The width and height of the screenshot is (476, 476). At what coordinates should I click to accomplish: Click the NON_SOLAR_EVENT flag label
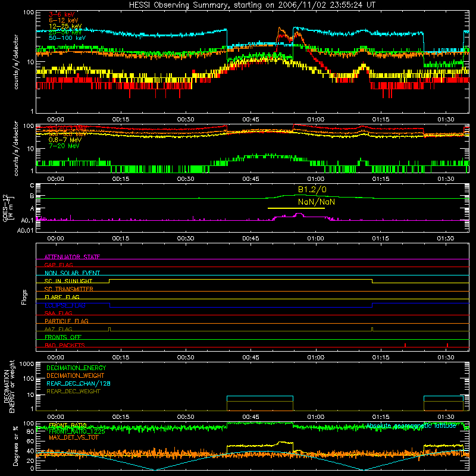(x=72, y=273)
